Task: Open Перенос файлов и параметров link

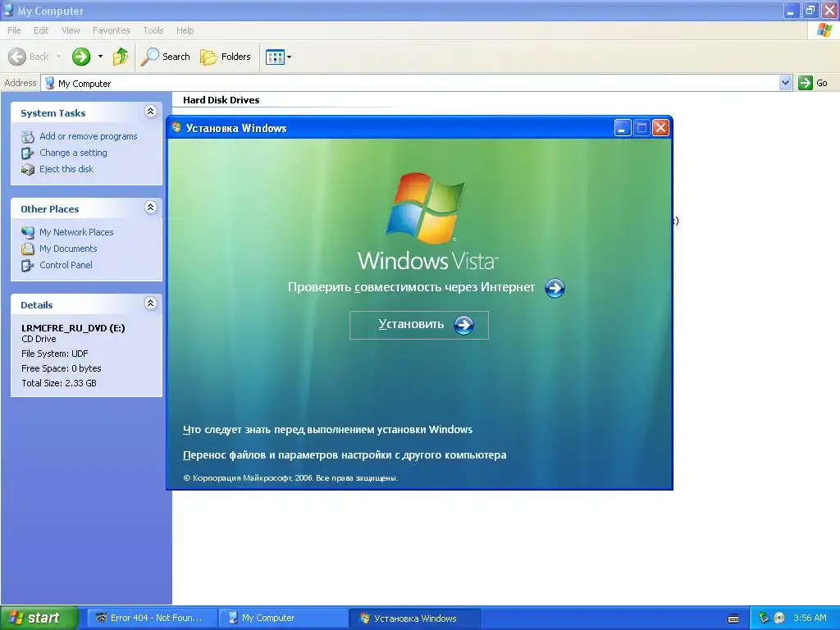Action: pyautogui.click(x=345, y=454)
